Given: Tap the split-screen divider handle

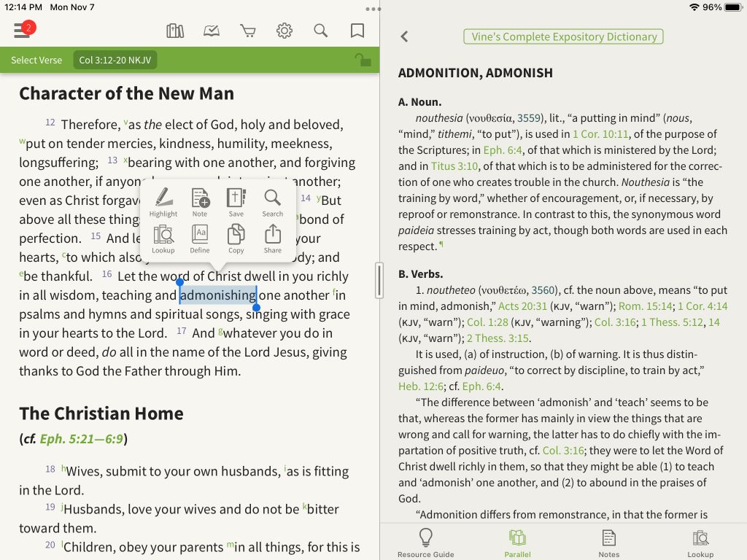Looking at the screenshot, I should [x=379, y=281].
